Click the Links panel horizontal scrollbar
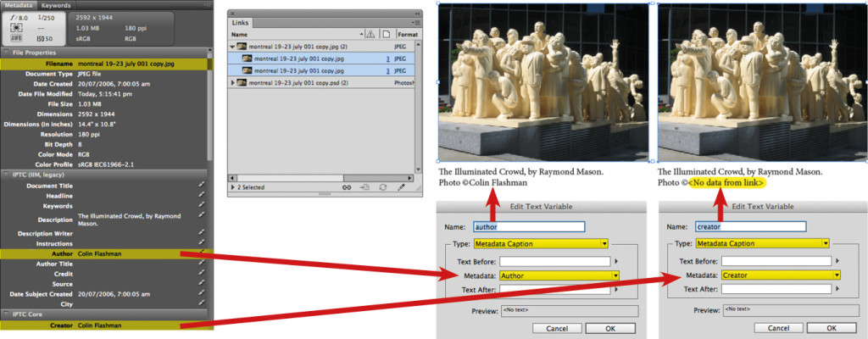The image size is (868, 339). coord(322,178)
